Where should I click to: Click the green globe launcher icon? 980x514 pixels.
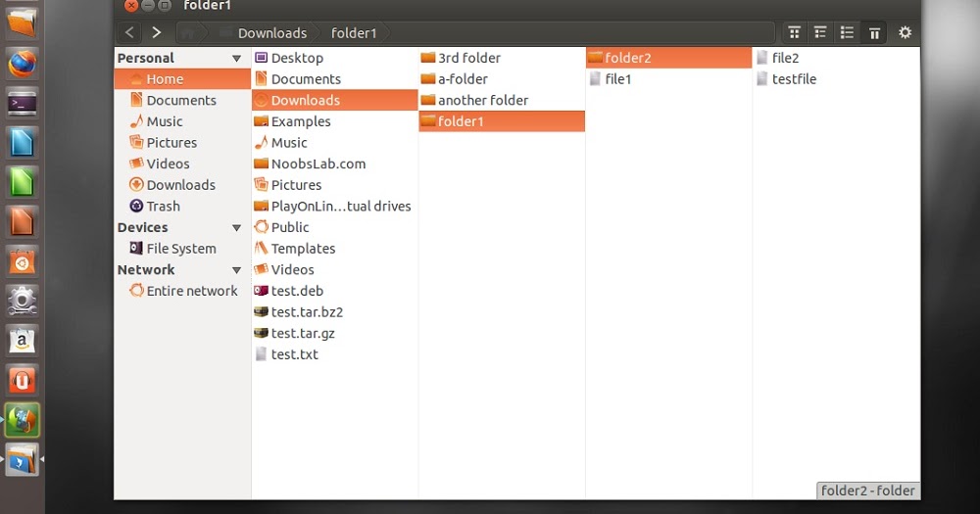pos(22,420)
